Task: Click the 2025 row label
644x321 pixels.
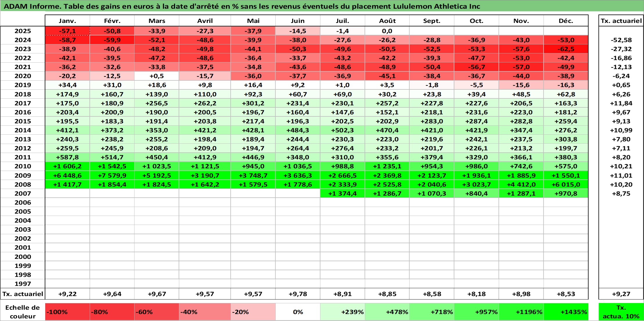Action: coord(23,31)
